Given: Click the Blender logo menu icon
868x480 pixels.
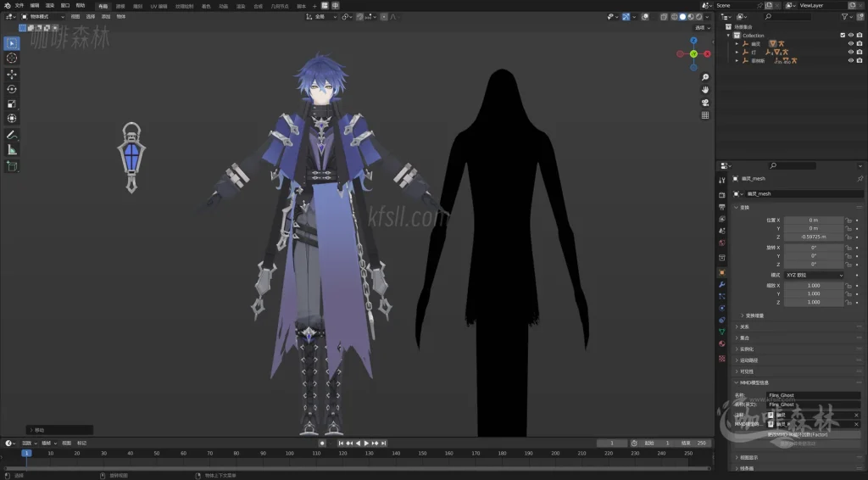Looking at the screenshot, I should [x=7, y=6].
